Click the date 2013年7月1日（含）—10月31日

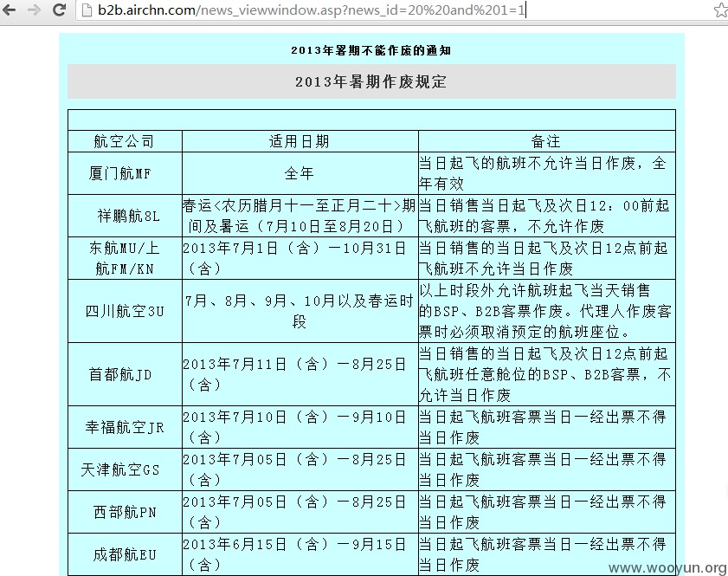point(300,258)
